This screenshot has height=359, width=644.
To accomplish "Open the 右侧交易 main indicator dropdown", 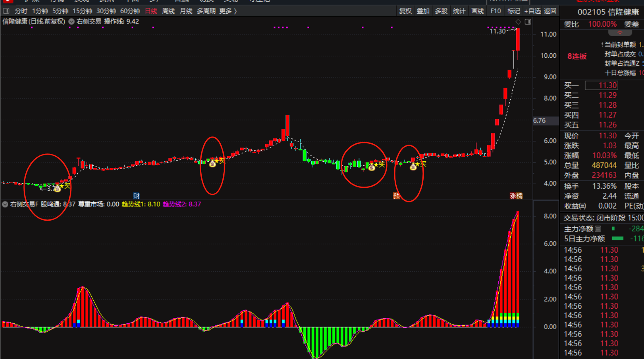I will (x=71, y=22).
